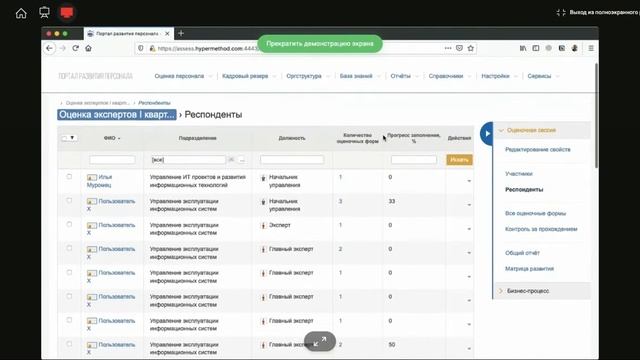The image size is (640, 360).
Task: Check the checkbox of the row with progress 33
Action: pyautogui.click(x=69, y=201)
